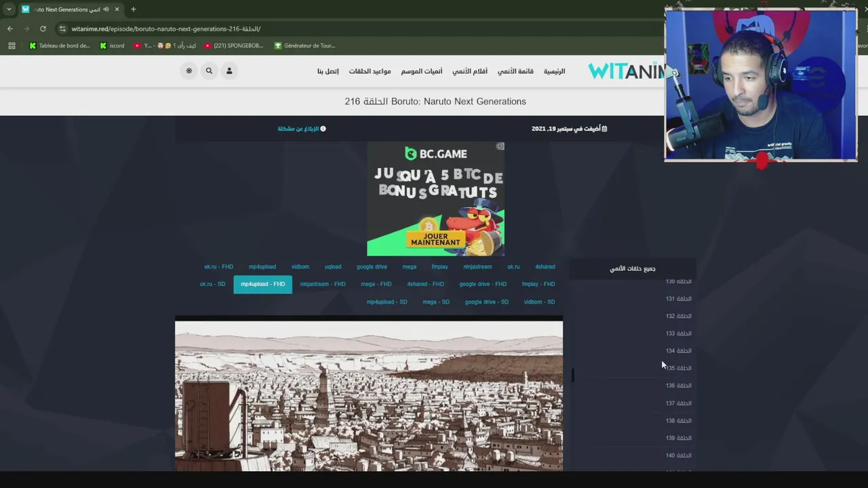Open episode الحلقة 139 in list

pos(678,438)
